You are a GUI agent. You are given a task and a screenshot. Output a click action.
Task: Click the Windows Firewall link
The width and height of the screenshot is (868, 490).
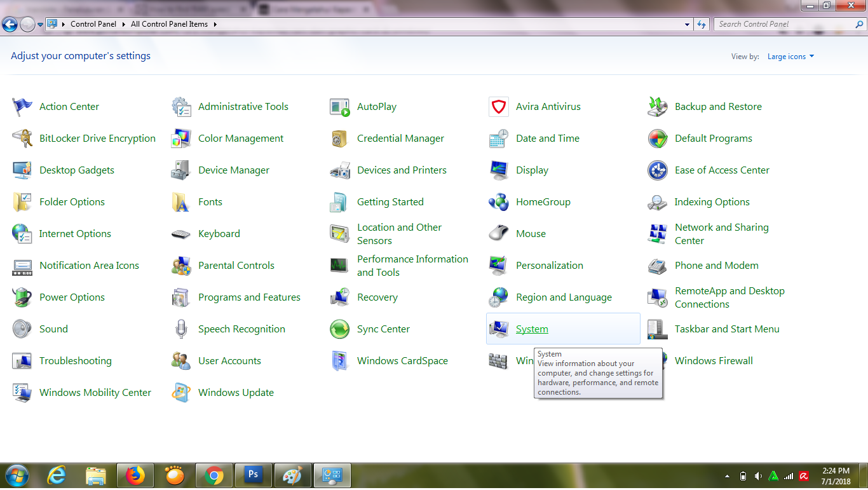[x=714, y=361]
